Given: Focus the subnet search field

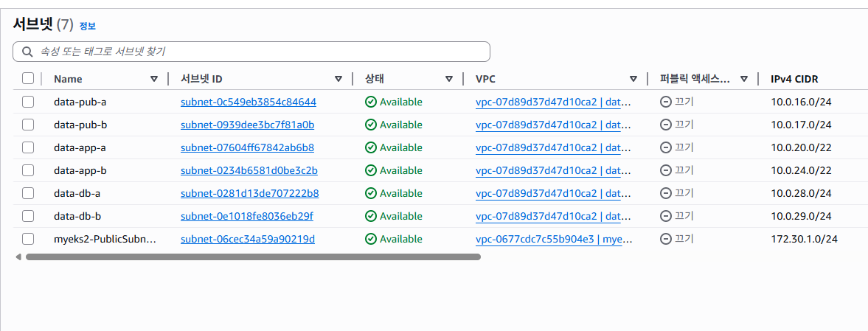Looking at the screenshot, I should tap(251, 52).
